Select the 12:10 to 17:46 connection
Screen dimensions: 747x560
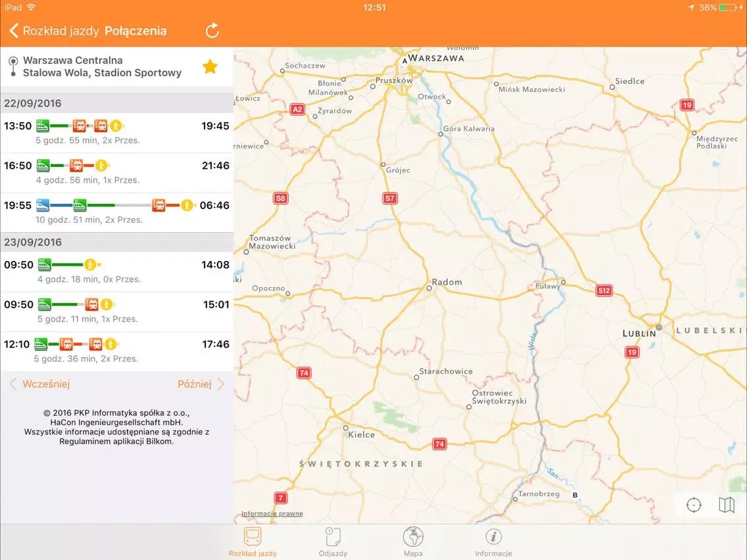(x=117, y=352)
